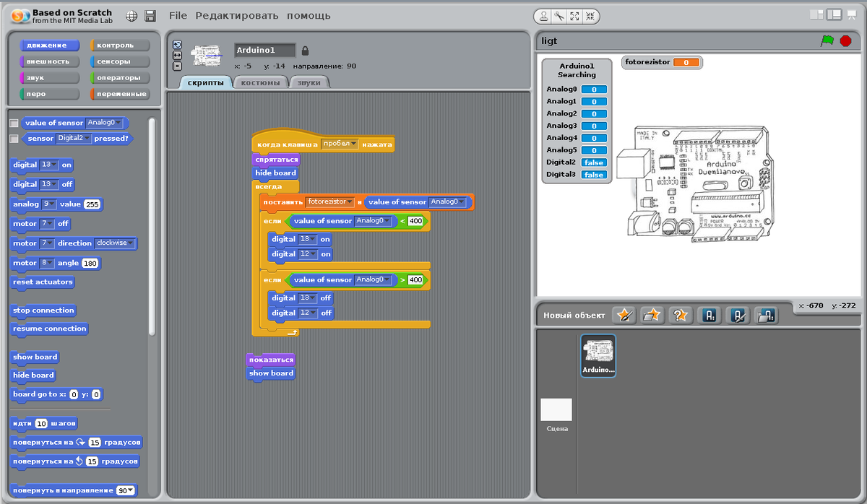Open the помощь menu
This screenshot has width=867, height=504.
(309, 15)
